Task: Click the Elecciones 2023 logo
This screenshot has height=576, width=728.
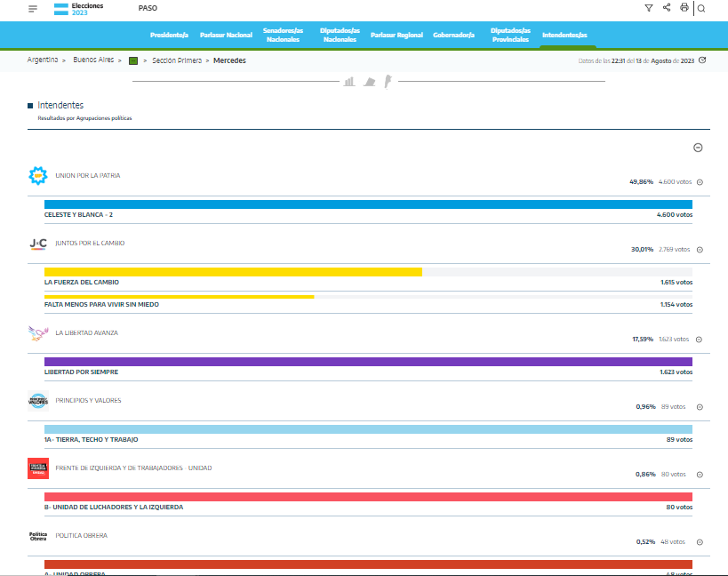Action: click(78, 9)
